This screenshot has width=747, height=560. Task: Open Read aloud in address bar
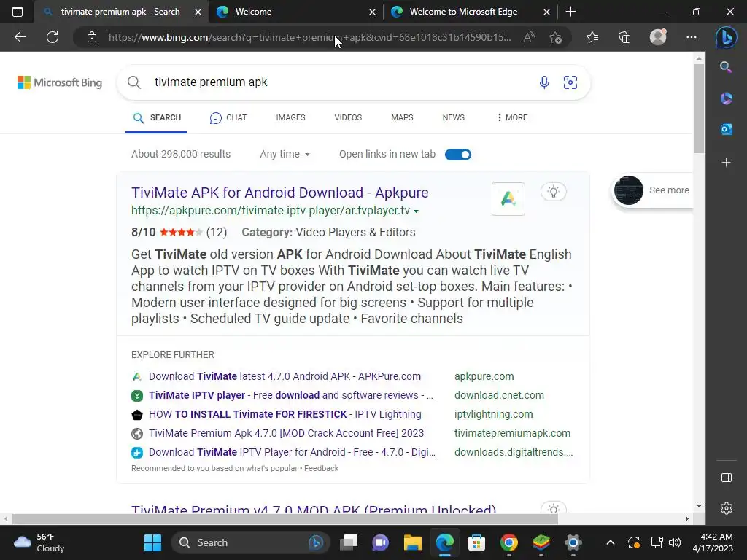click(x=530, y=37)
